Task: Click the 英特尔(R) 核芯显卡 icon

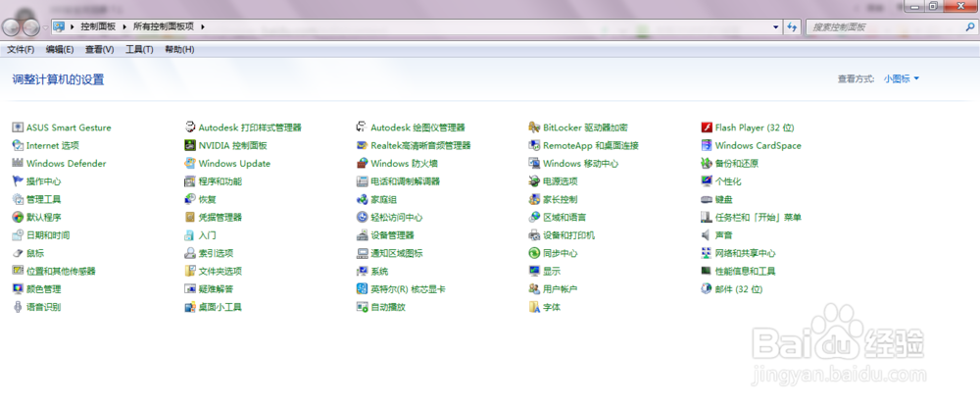Action: tap(362, 289)
